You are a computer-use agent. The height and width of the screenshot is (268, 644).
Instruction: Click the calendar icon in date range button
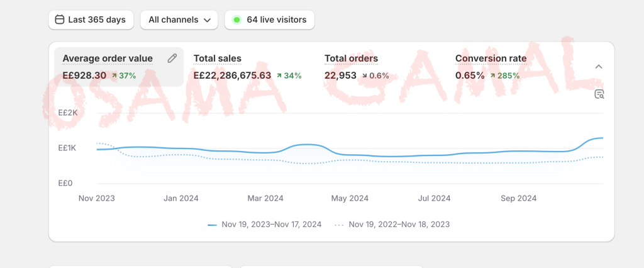[60, 20]
